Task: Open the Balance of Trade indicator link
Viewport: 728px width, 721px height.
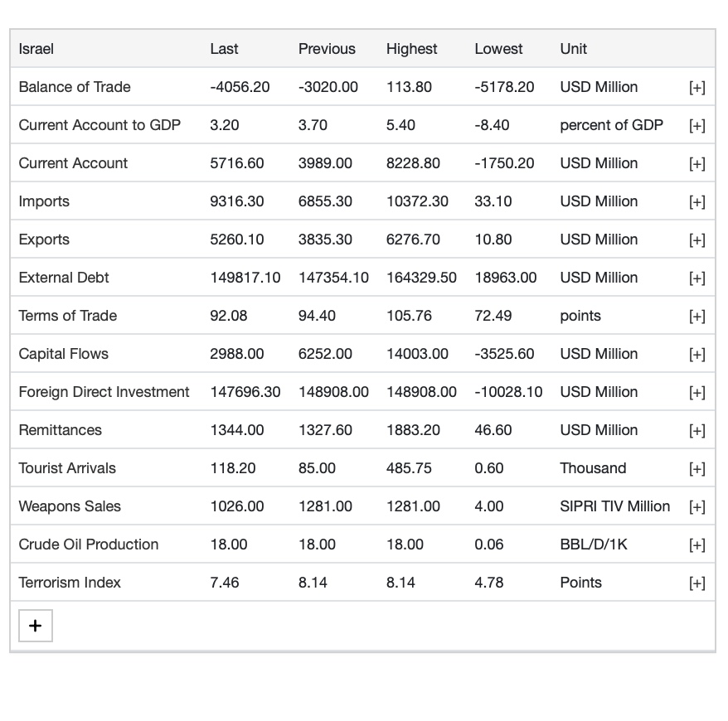Action: 75,87
